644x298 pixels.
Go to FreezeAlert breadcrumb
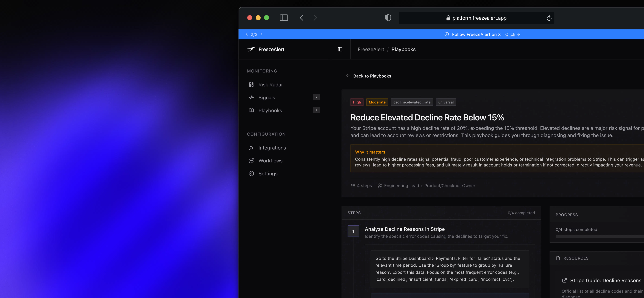point(371,50)
